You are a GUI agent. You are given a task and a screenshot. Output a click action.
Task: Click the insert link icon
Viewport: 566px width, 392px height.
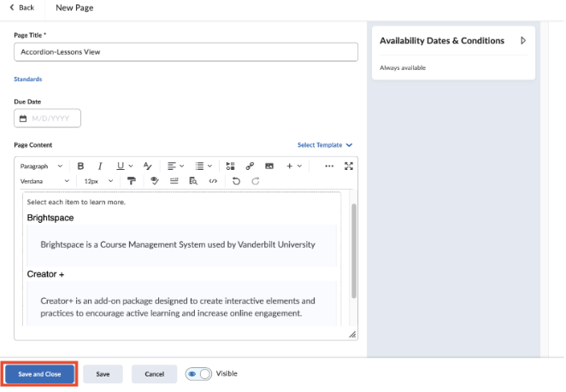pyautogui.click(x=250, y=166)
